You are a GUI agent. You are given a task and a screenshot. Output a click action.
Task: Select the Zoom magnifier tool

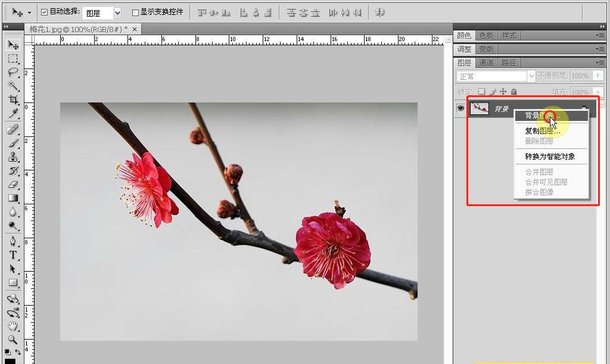point(13,340)
